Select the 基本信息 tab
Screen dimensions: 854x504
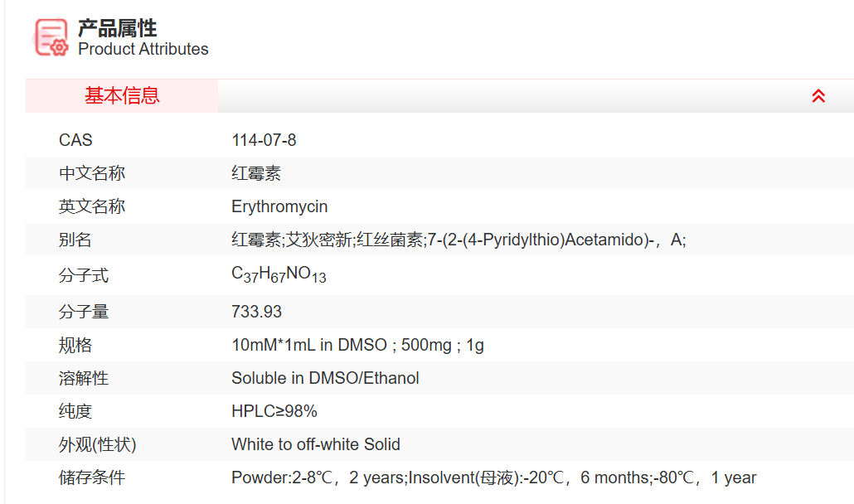click(122, 96)
